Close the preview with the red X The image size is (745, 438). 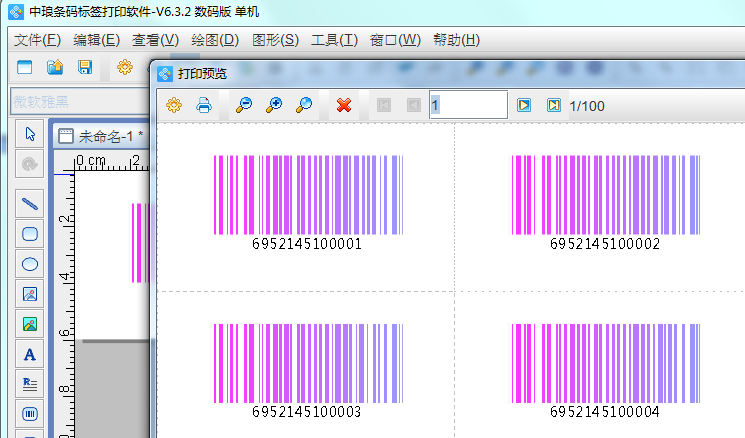coord(344,105)
